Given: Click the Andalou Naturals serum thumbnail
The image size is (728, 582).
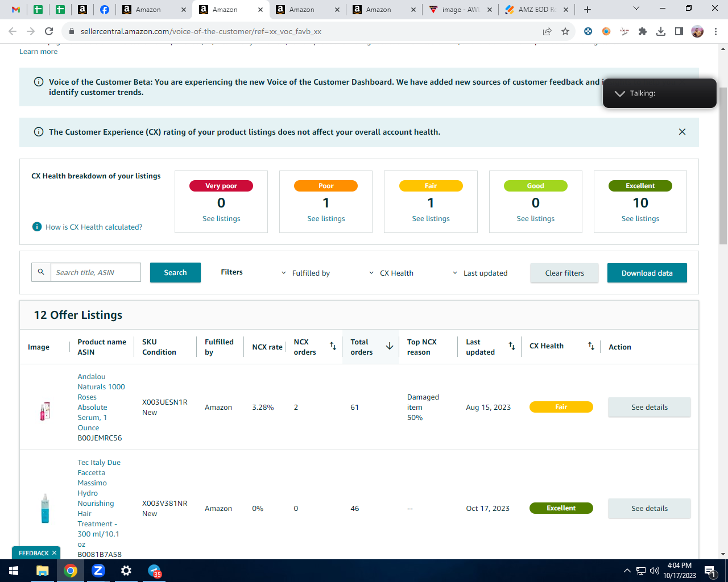Looking at the screenshot, I should pyautogui.click(x=45, y=410).
